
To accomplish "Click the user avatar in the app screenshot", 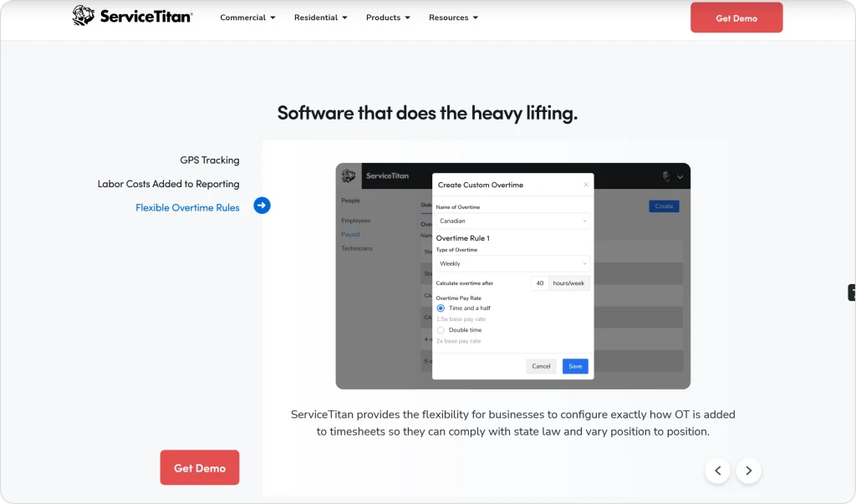I will [665, 176].
